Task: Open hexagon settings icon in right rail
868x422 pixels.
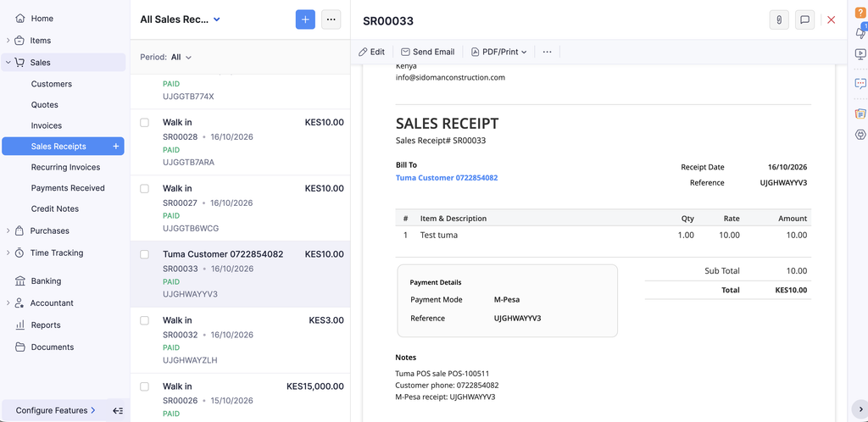Action: 861,135
